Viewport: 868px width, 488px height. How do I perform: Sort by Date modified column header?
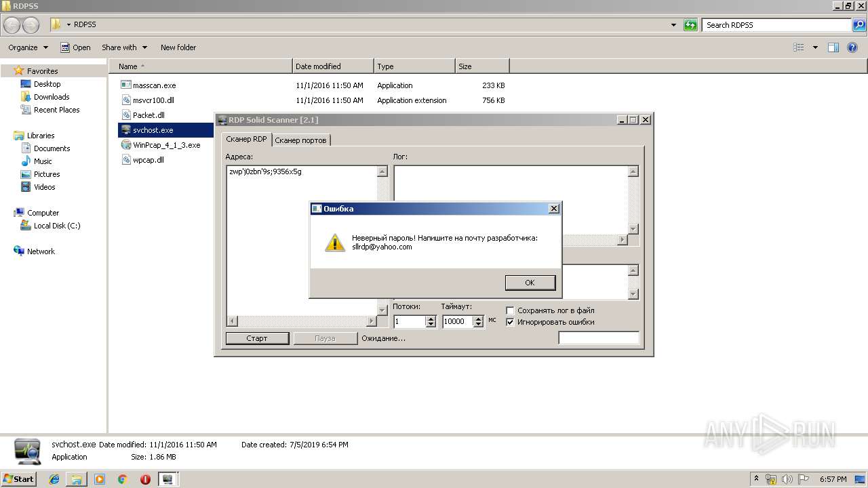(333, 66)
